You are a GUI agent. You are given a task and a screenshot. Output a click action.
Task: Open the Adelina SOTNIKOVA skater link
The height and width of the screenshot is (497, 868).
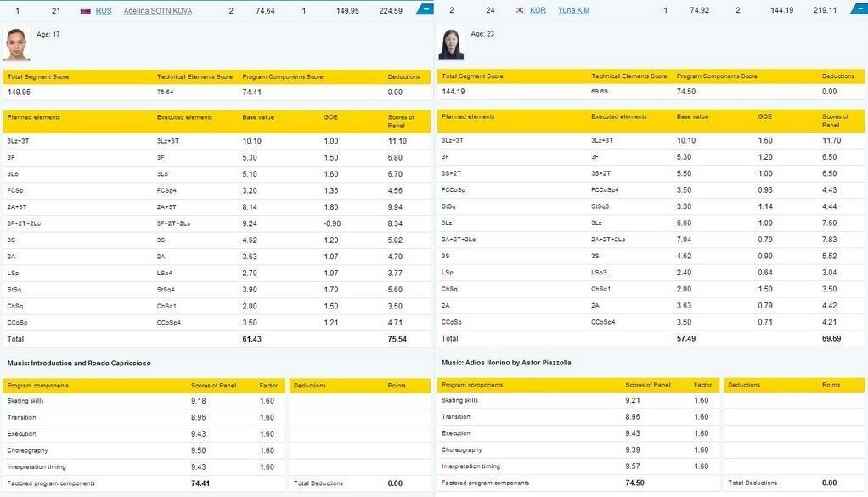(158, 11)
